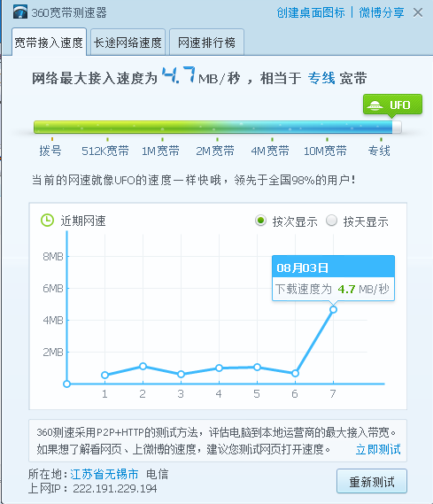
Task: Click chart data point for test 5
Action: [x=257, y=367]
